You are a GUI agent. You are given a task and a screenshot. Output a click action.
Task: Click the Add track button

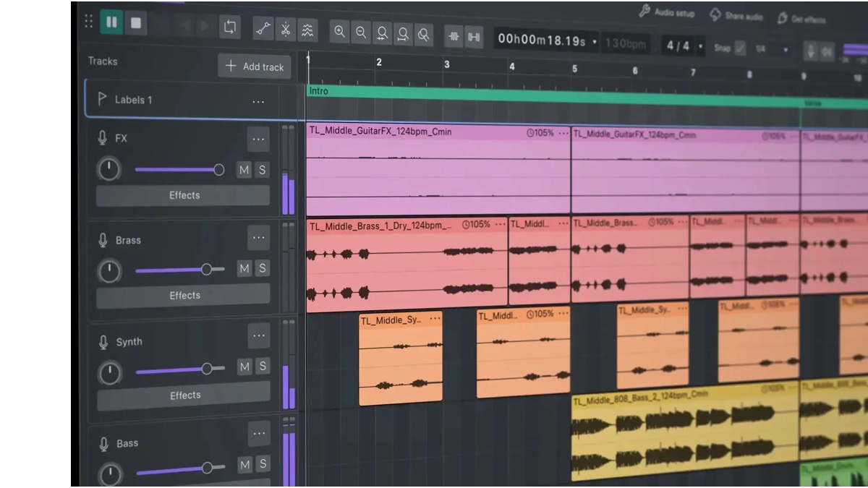(x=255, y=67)
